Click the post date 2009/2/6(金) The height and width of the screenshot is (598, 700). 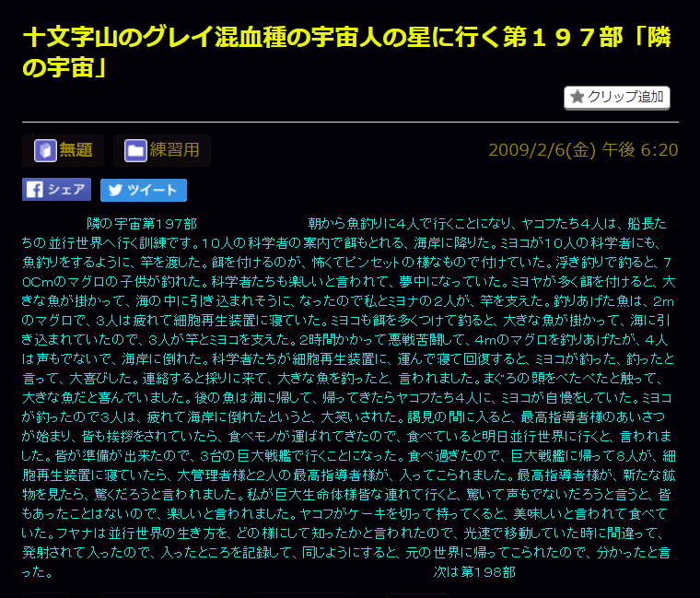pos(542,150)
